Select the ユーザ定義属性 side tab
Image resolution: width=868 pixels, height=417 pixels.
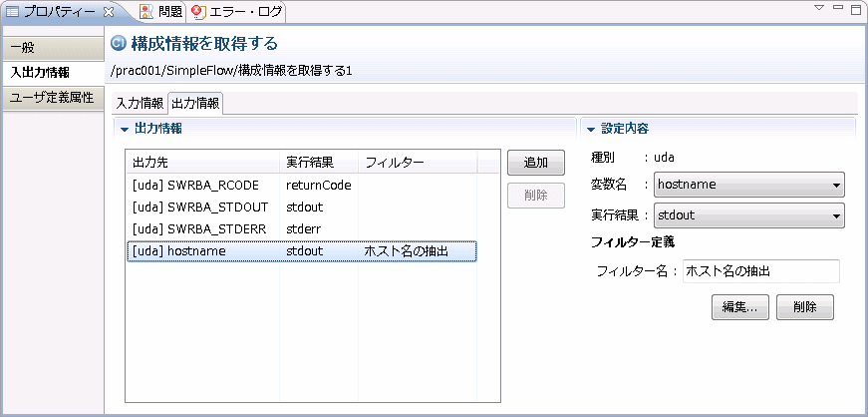tap(52, 98)
